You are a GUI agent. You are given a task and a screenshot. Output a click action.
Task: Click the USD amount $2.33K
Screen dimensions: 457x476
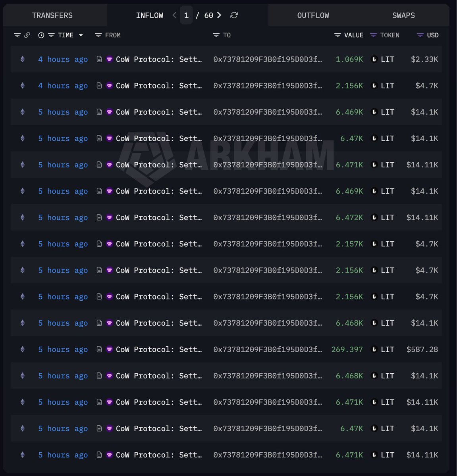pyautogui.click(x=424, y=59)
